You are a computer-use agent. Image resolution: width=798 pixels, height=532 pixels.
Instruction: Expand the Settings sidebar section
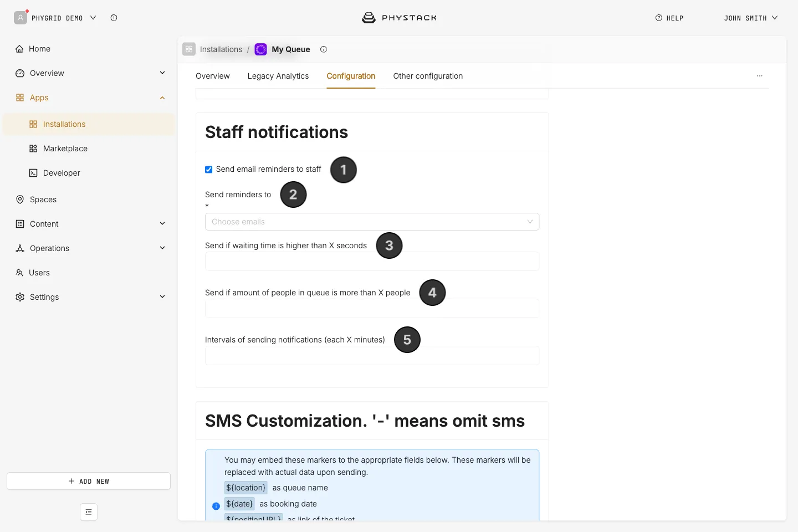(x=162, y=297)
